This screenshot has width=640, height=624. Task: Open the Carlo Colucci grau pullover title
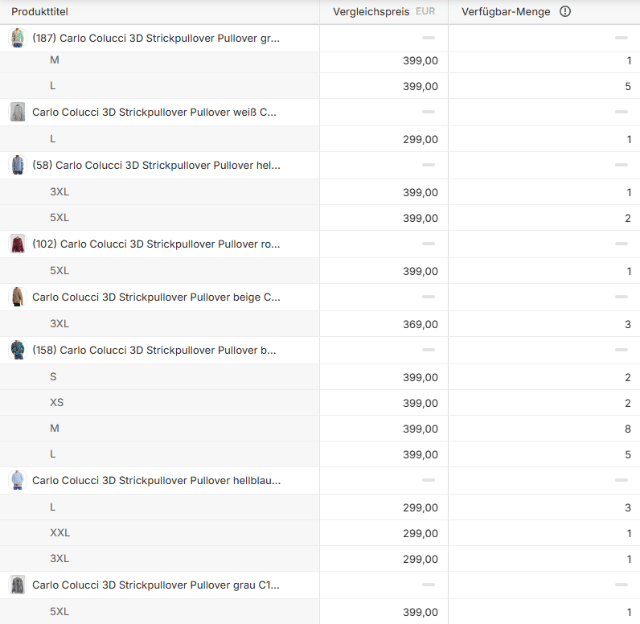(x=156, y=585)
